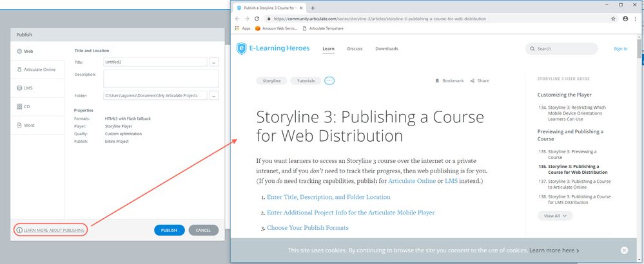The image size is (644, 264).
Task: Click the Bookmark icon on article
Action: 437,81
